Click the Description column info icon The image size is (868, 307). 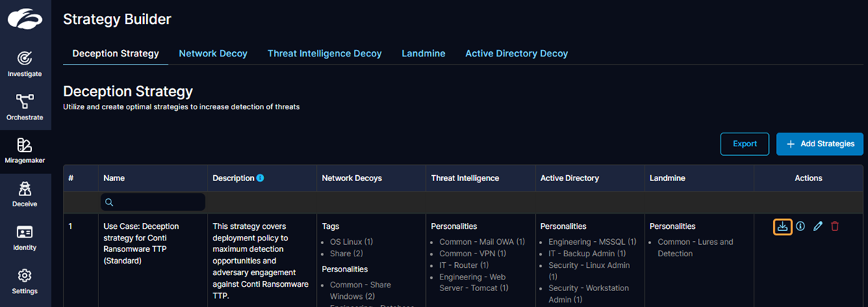[260, 178]
